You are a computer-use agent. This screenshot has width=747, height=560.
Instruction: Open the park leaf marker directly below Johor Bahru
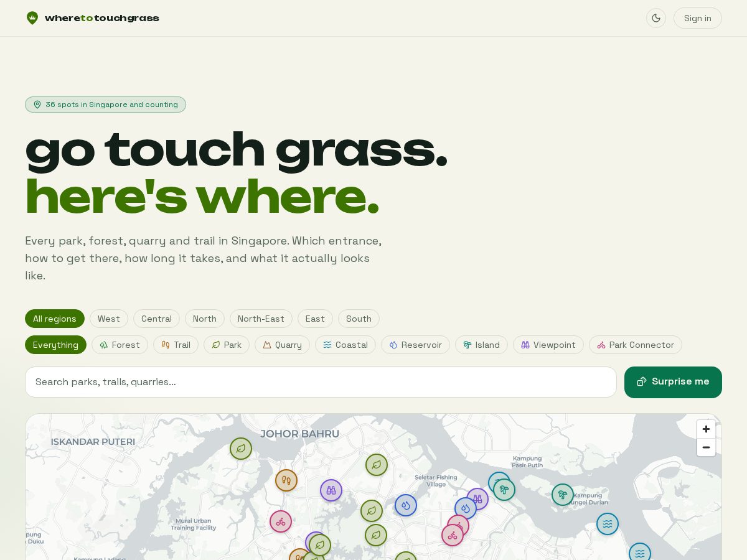pos(377,465)
